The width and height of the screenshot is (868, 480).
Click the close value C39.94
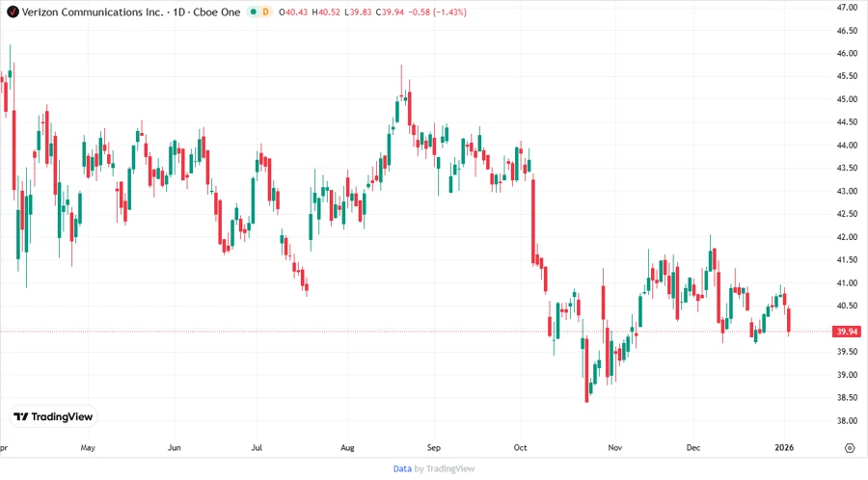(x=390, y=12)
